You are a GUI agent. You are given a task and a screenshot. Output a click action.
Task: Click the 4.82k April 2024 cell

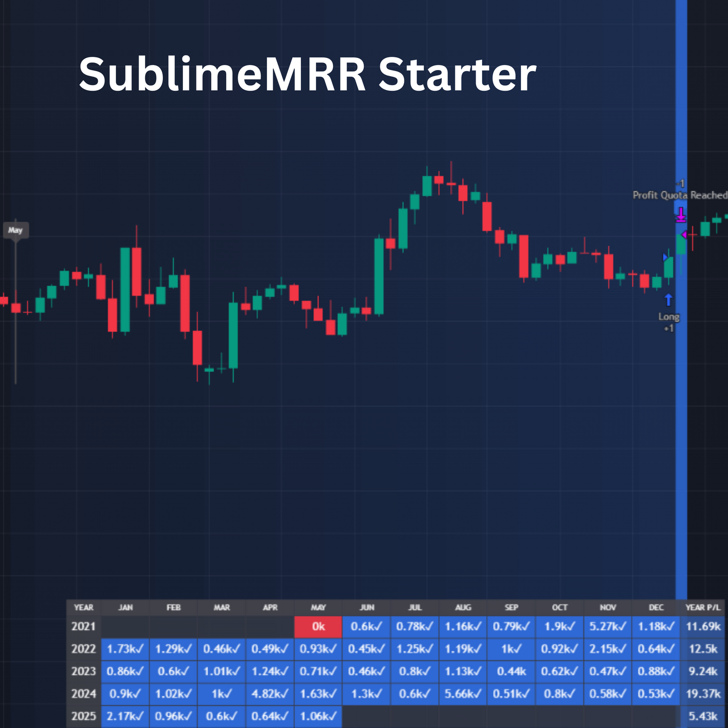point(270,694)
